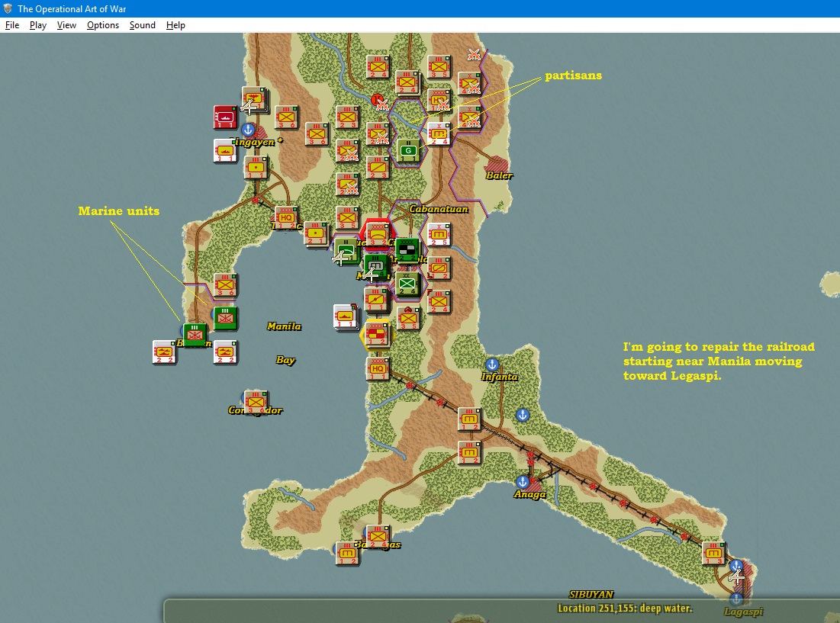Open the View menu
The height and width of the screenshot is (623, 840).
(66, 25)
